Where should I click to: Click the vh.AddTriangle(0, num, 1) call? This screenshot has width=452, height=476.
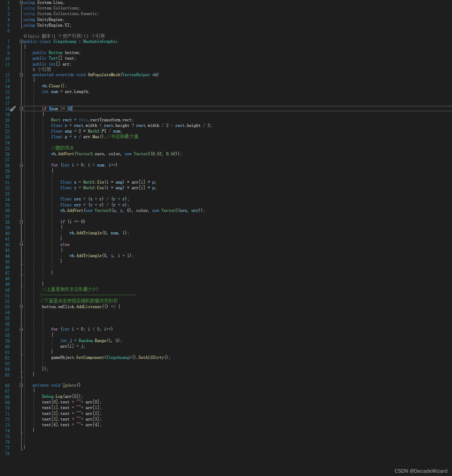[x=99, y=233]
